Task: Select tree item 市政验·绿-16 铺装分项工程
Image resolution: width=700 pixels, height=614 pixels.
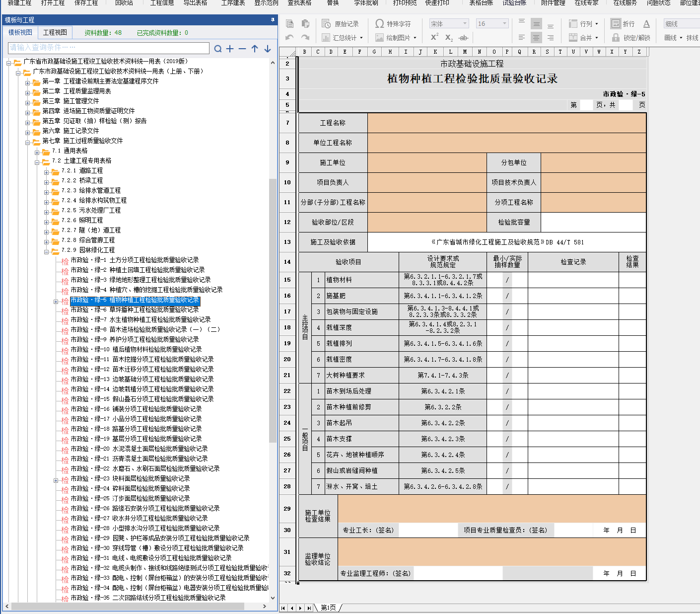Action: (136, 409)
